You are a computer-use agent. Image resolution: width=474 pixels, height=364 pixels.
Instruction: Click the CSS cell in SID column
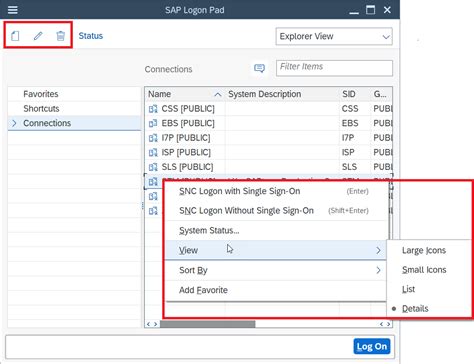[350, 109]
